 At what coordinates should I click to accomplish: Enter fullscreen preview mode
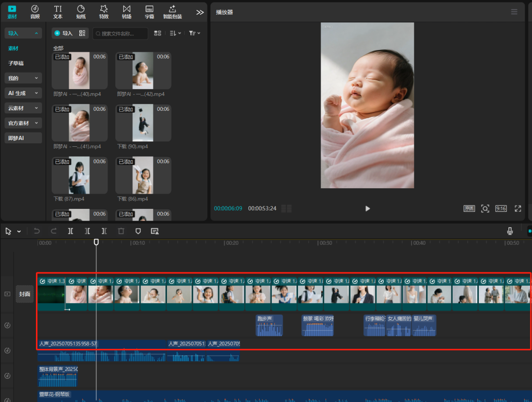click(518, 208)
